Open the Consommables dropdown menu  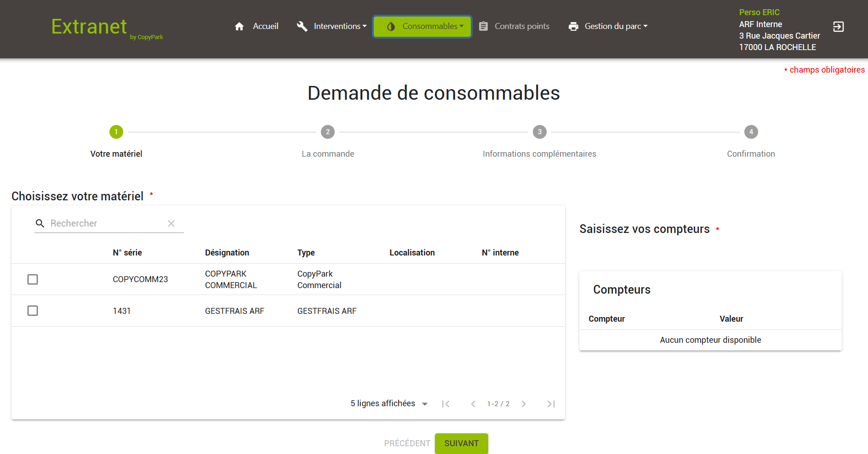click(x=422, y=27)
